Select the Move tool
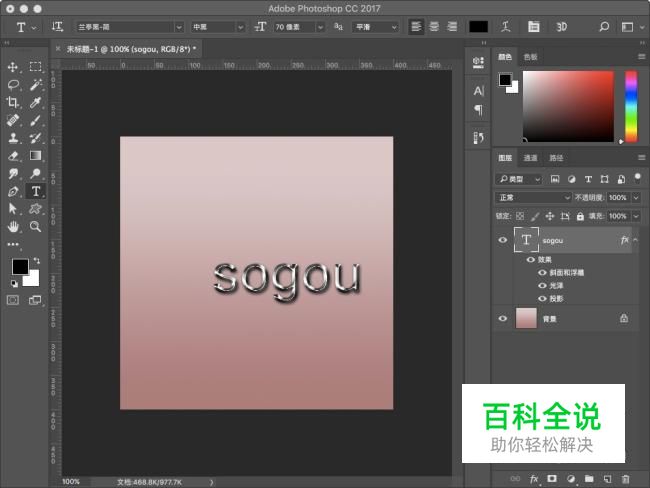 13,67
